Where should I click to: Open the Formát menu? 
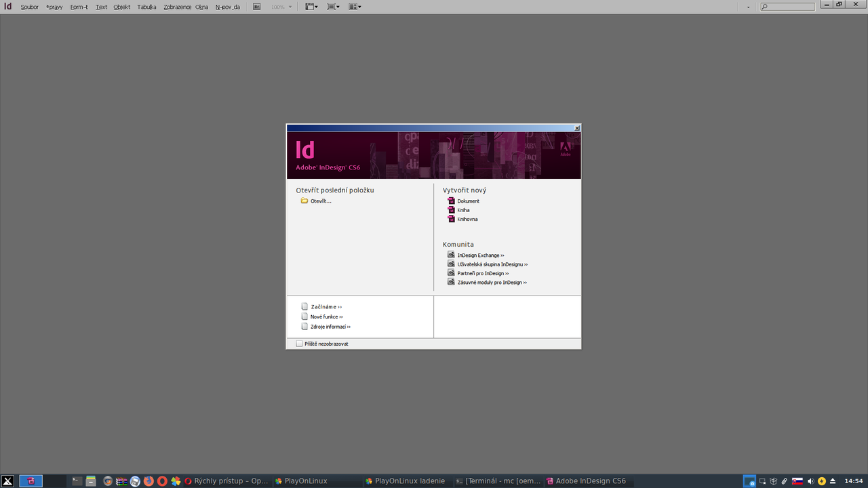tap(79, 7)
